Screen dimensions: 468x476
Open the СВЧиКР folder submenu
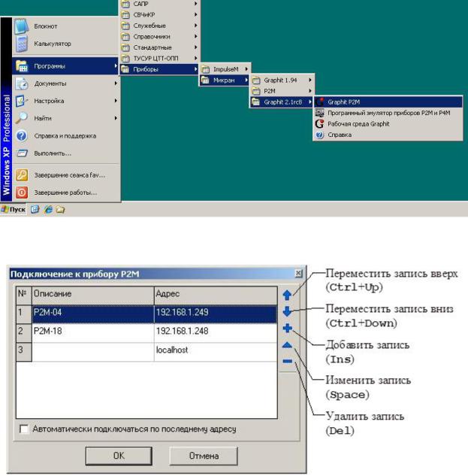(x=159, y=14)
